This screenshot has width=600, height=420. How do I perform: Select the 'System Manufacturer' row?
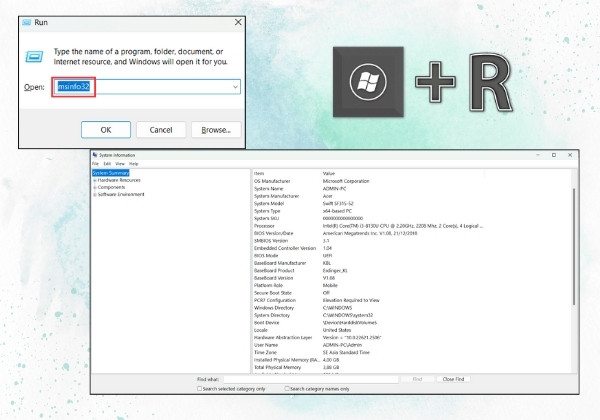[x=412, y=196]
